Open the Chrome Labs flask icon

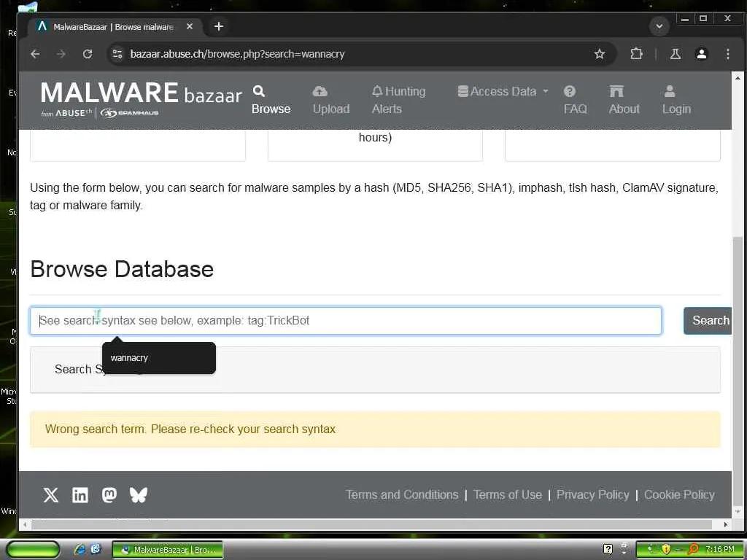coord(675,54)
